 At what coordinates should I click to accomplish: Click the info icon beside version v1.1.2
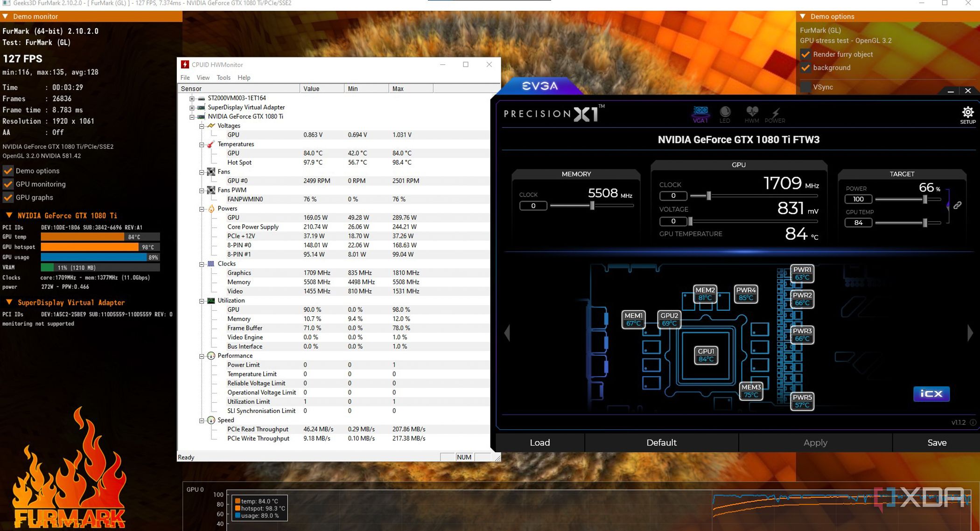[x=973, y=422]
